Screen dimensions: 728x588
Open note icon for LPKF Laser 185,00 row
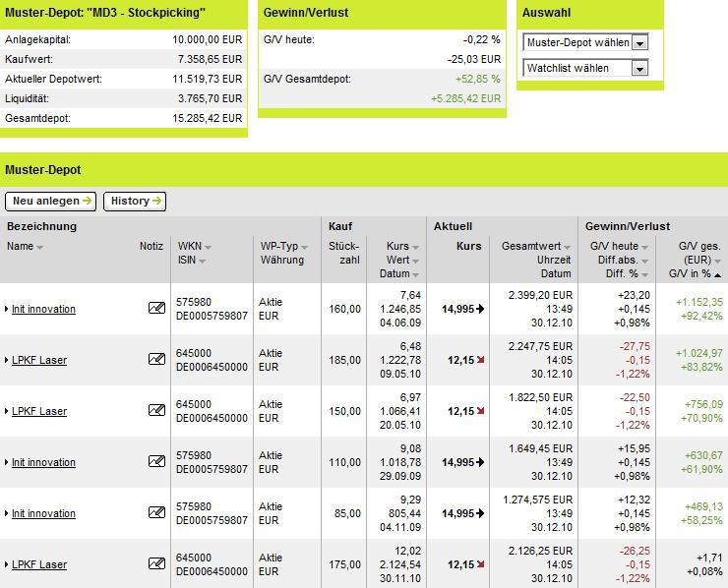(156, 359)
